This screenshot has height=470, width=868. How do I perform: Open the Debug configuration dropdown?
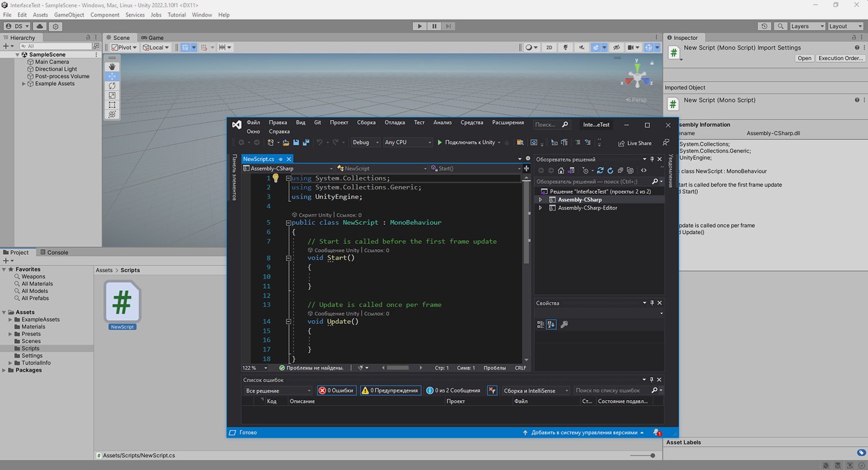point(365,143)
